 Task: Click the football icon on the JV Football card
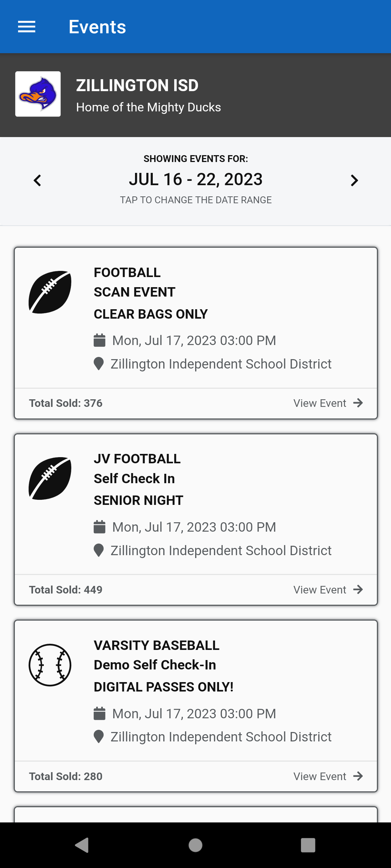tap(50, 478)
